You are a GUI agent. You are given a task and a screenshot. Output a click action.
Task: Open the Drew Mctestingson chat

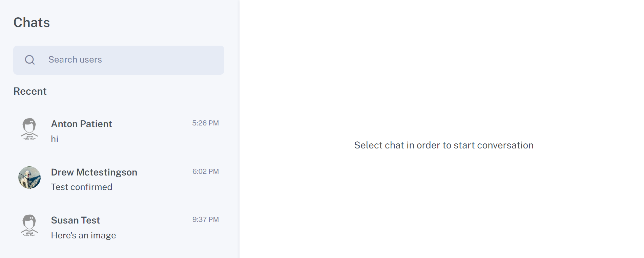tap(119, 179)
